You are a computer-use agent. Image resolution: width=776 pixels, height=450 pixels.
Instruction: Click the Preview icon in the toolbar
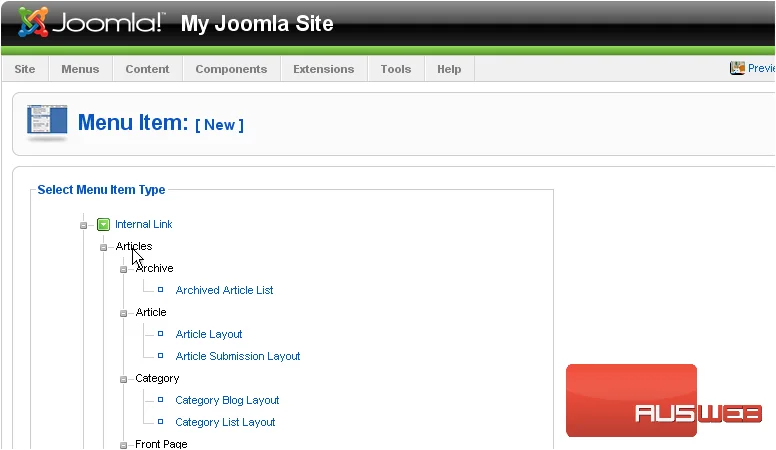tap(737, 68)
